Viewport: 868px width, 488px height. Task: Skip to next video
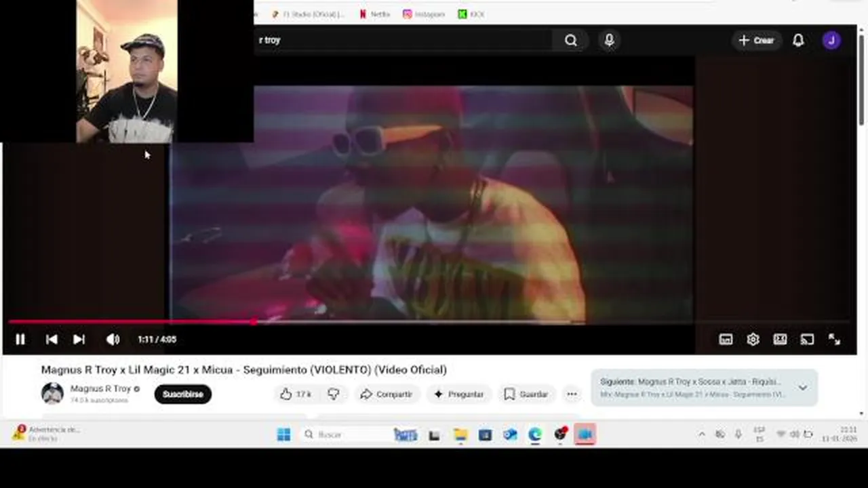pos(79,340)
